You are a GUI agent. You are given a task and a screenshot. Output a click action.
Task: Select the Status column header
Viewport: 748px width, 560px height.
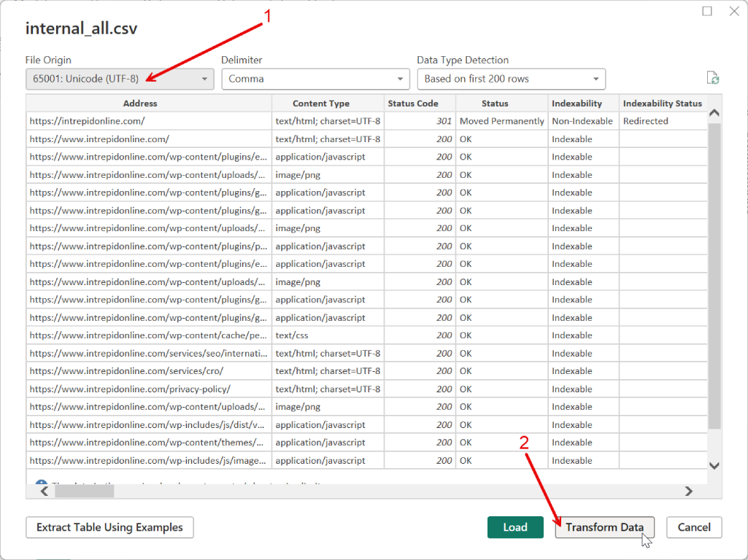coord(502,104)
